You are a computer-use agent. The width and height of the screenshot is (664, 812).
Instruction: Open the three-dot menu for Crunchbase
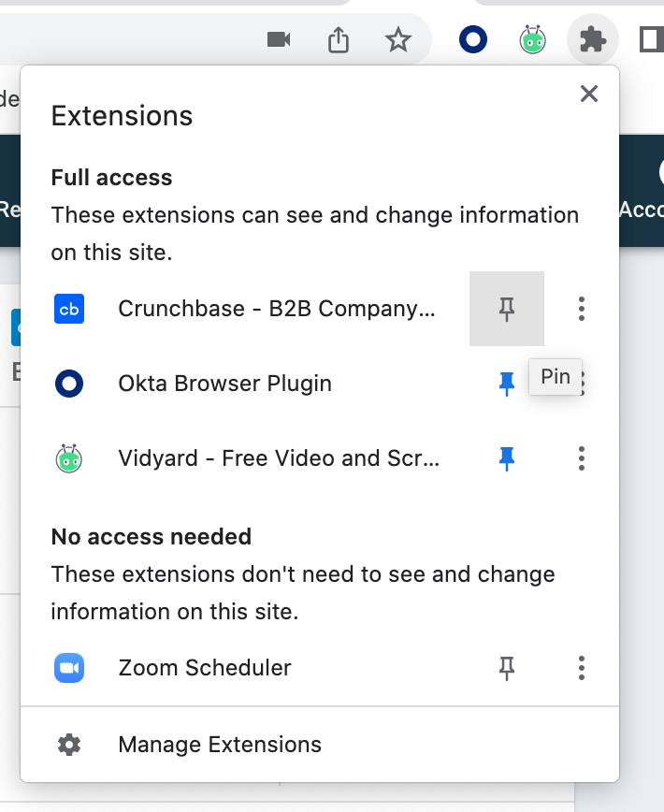click(581, 308)
